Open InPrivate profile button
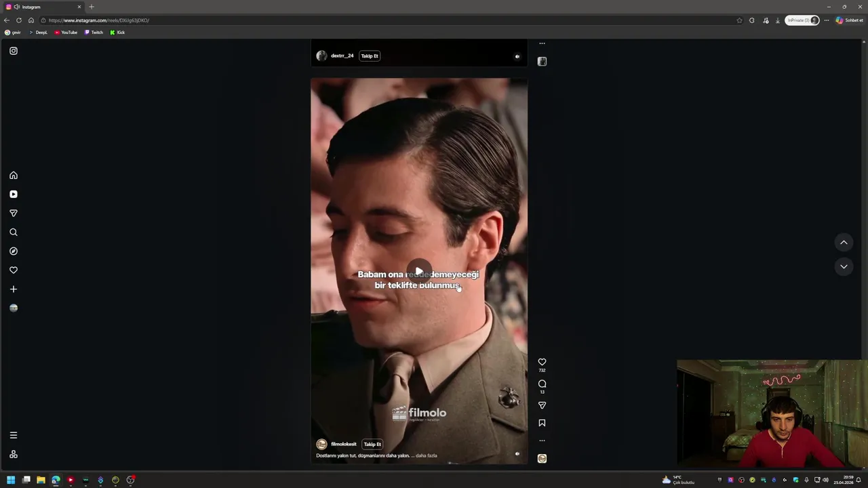Screen dimensions: 868x488 pyautogui.click(x=802, y=20)
